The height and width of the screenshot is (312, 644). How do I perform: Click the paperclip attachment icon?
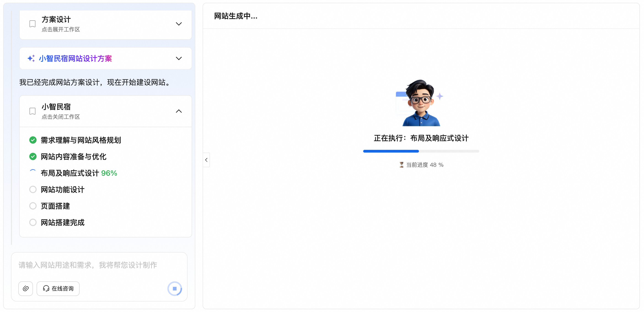coord(26,288)
